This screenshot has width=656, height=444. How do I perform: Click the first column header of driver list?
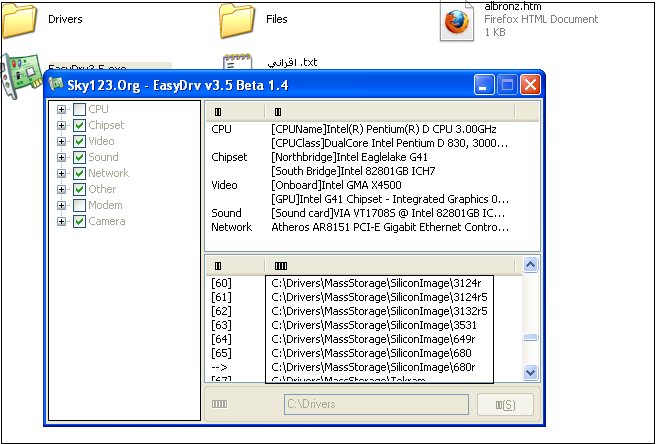(x=235, y=265)
